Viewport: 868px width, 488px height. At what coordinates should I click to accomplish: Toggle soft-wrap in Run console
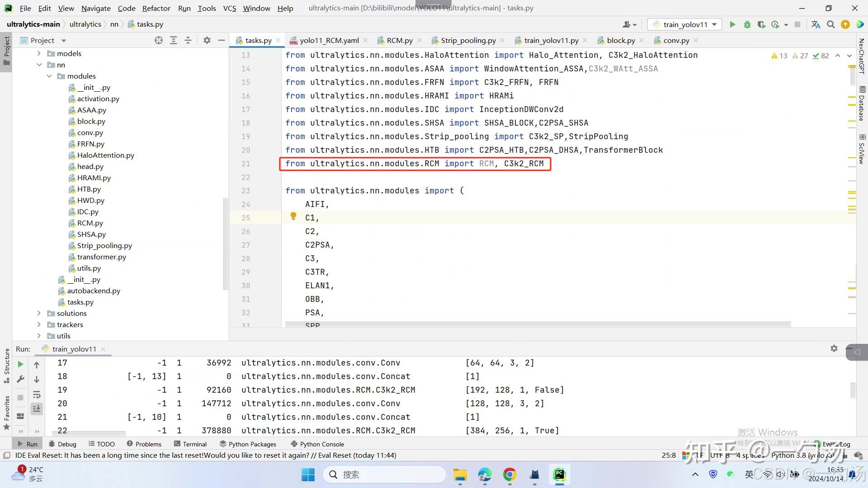point(37,394)
